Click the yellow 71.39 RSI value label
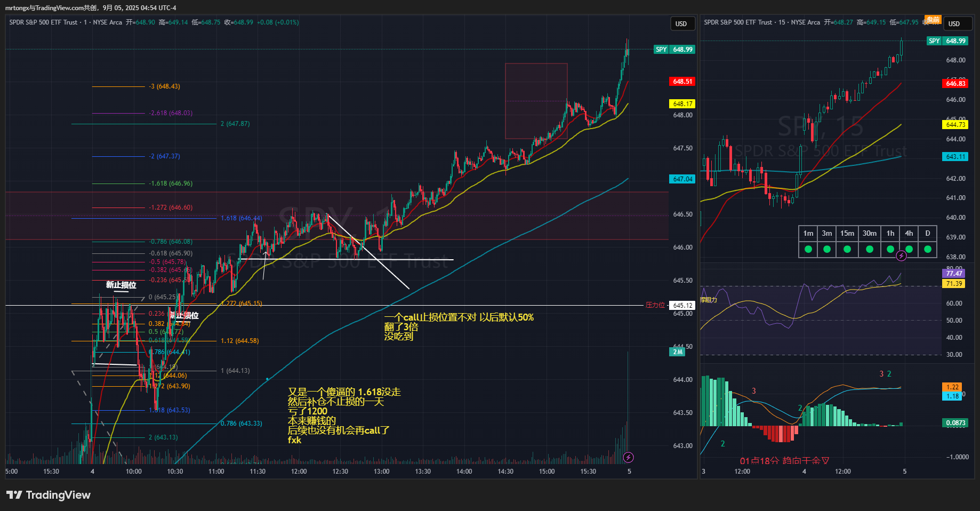This screenshot has height=511, width=980. click(954, 284)
